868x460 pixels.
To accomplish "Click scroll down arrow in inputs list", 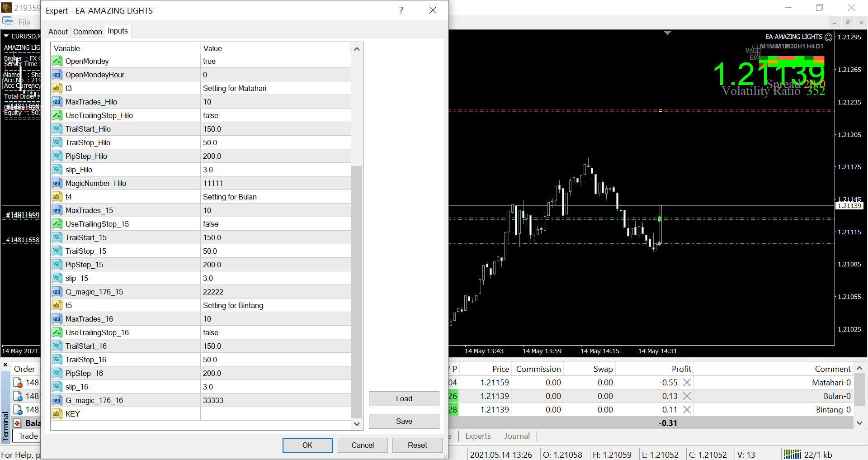I will pyautogui.click(x=357, y=424).
